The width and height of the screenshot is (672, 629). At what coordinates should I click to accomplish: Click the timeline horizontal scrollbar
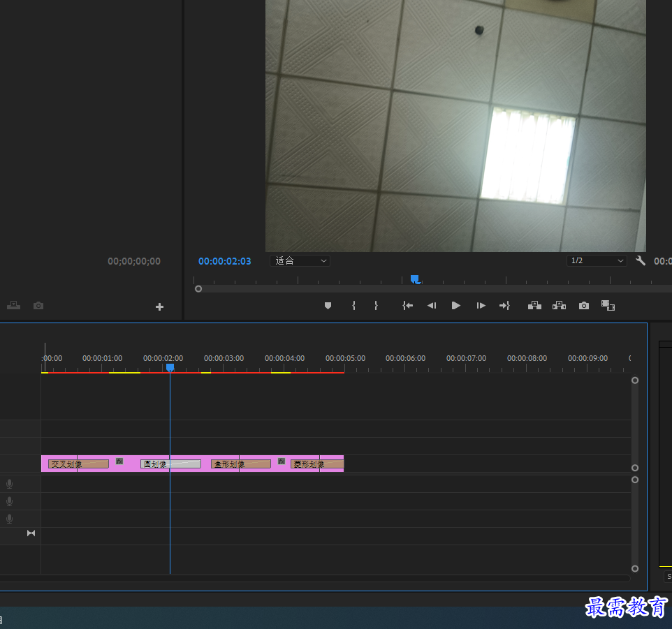(x=315, y=579)
